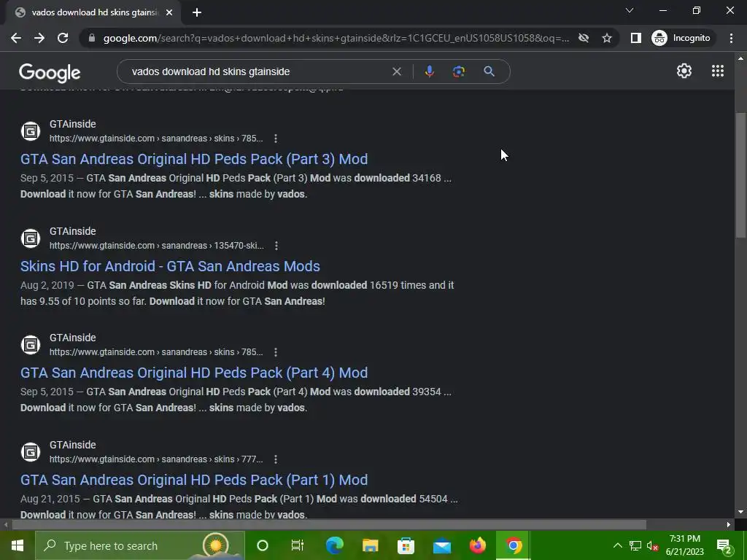Image resolution: width=747 pixels, height=560 pixels.
Task: Click the horizontal scrollbar thumb
Action: click(329, 525)
